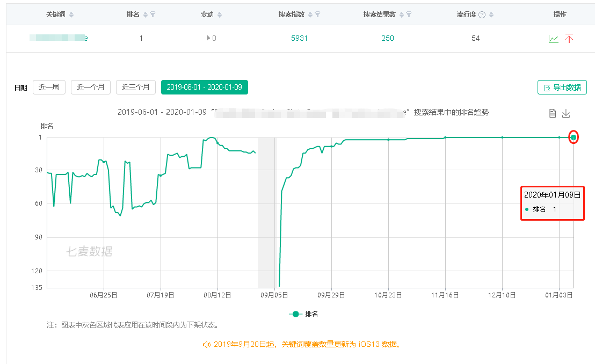Click the question mark help icon next to 流行度
595x364 pixels.
pyautogui.click(x=482, y=13)
